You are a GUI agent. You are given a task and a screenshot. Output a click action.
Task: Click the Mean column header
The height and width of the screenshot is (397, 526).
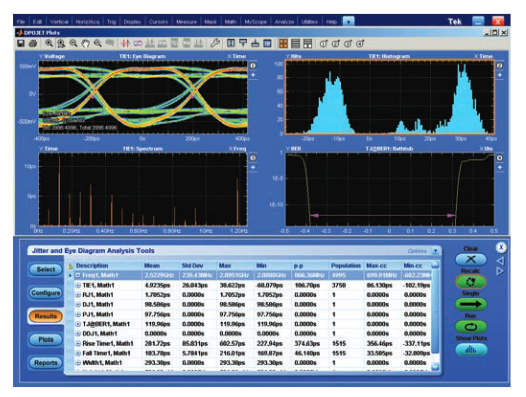click(x=152, y=266)
